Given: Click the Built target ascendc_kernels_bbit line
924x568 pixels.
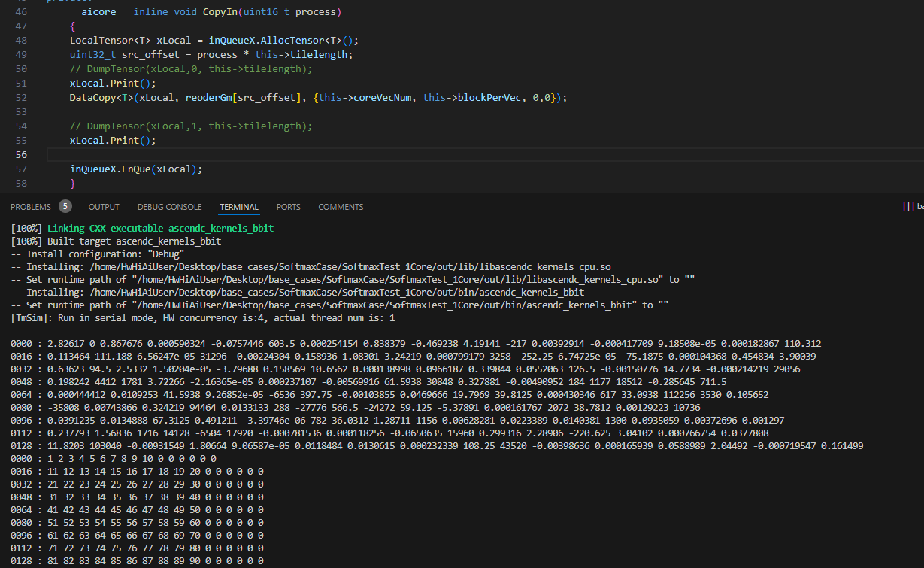Looking at the screenshot, I should point(116,241).
